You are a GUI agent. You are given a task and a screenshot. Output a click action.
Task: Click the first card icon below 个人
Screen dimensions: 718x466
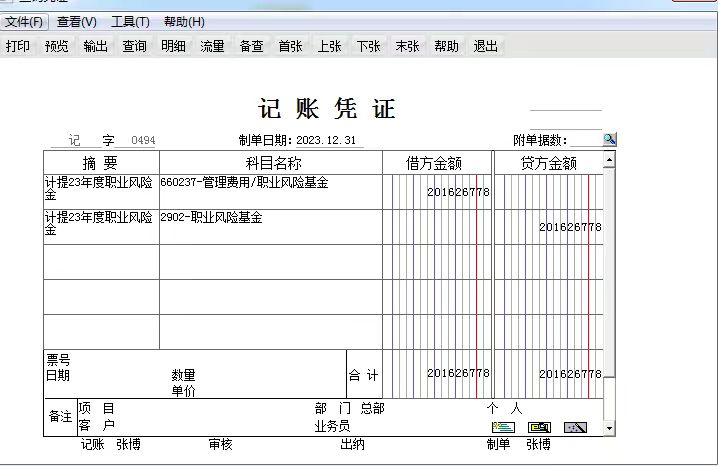pos(505,427)
